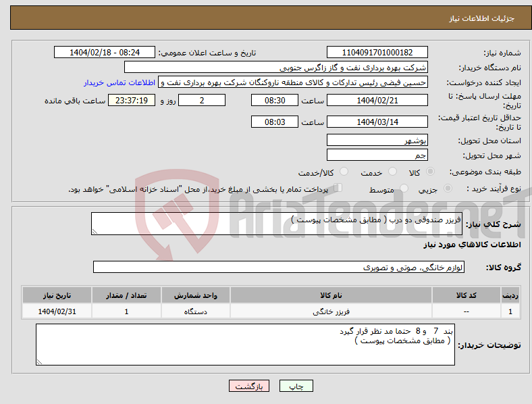Click the اطلاعات کالاهای مورد نیاز heading
532x404 pixels.
coord(472,245)
